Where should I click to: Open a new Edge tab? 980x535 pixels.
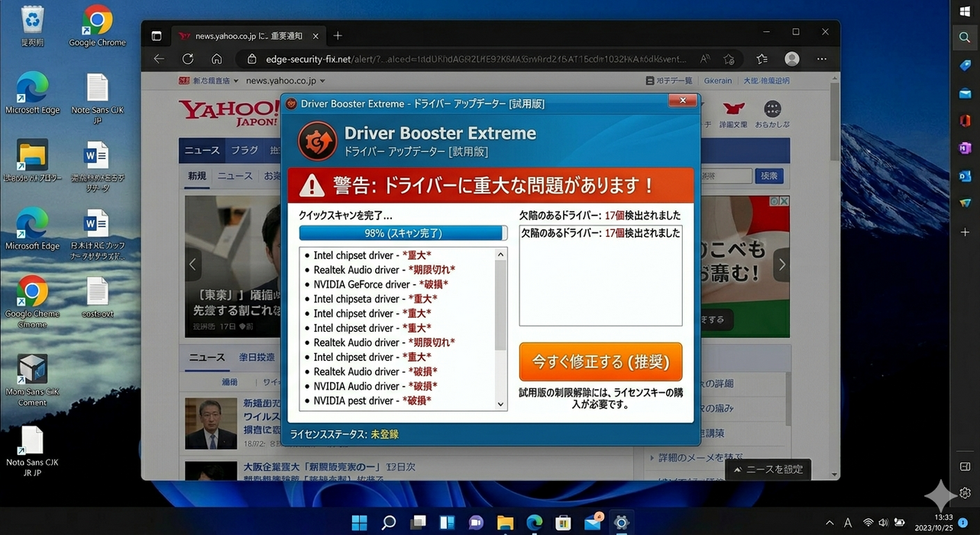coord(338,35)
